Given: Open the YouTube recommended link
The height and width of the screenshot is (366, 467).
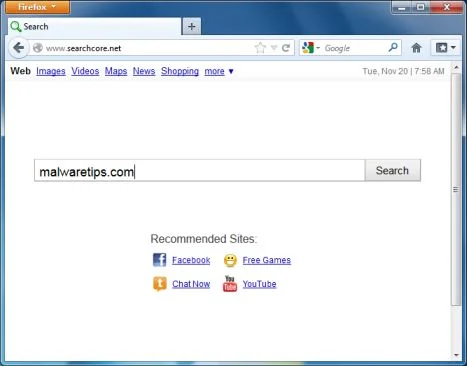Looking at the screenshot, I should [x=259, y=284].
